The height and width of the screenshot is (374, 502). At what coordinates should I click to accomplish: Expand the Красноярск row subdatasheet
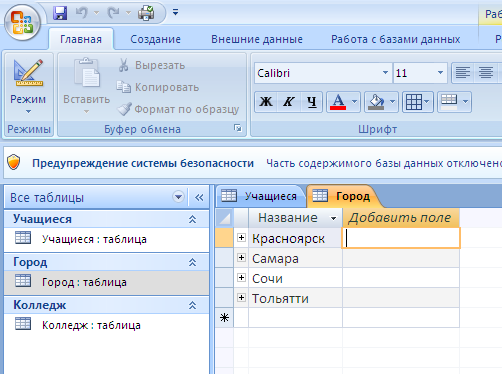(x=242, y=238)
